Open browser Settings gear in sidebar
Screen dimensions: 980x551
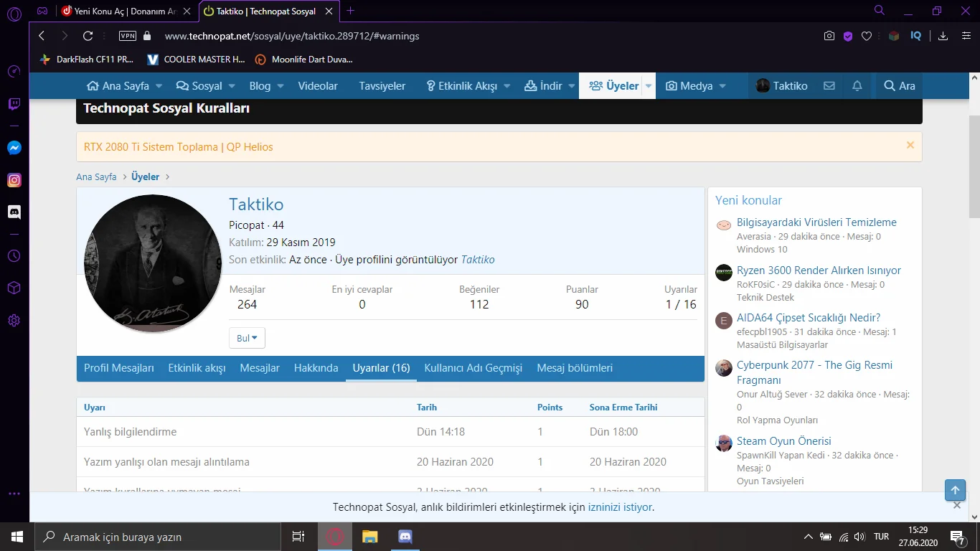[14, 321]
